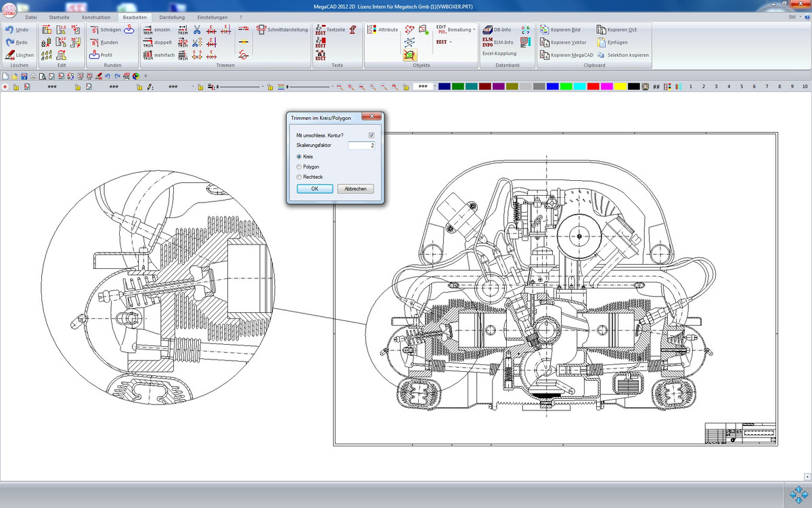The width and height of the screenshot is (812, 508).
Task: Confirm the trim dialog with OK
Action: pyautogui.click(x=315, y=189)
